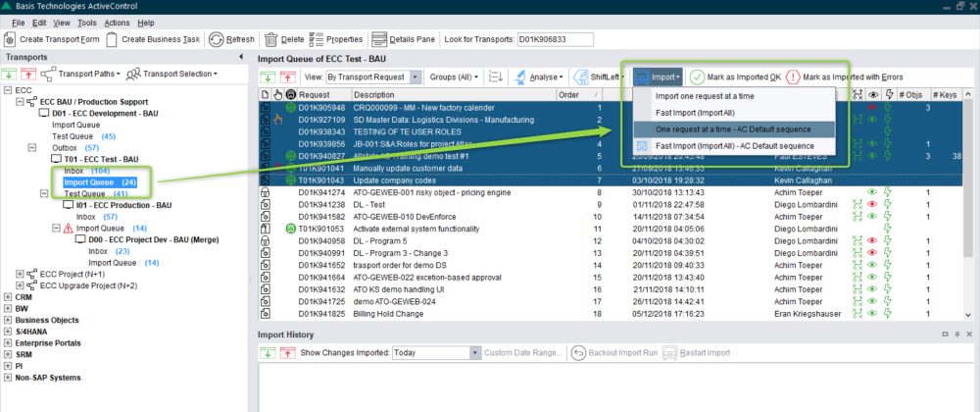Expand the S/4HANA tree node
Viewport: 980px width, 412px height.
click(x=8, y=332)
